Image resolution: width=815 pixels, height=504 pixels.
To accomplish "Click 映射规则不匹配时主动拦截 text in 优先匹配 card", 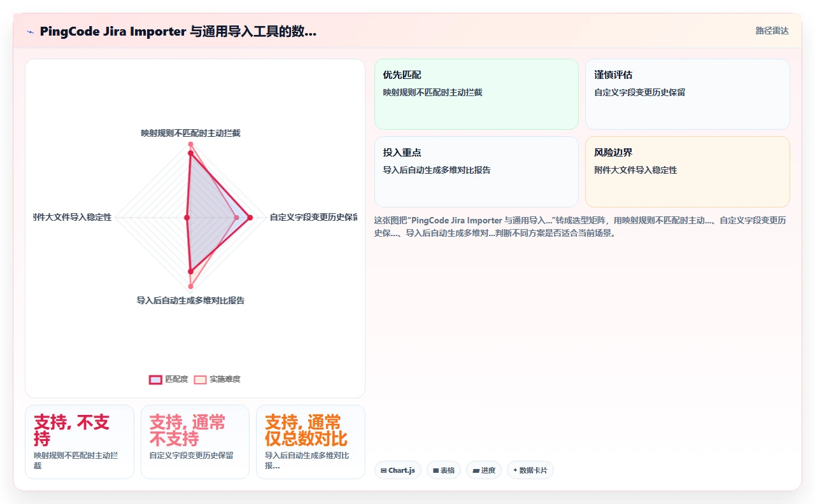I will [432, 92].
